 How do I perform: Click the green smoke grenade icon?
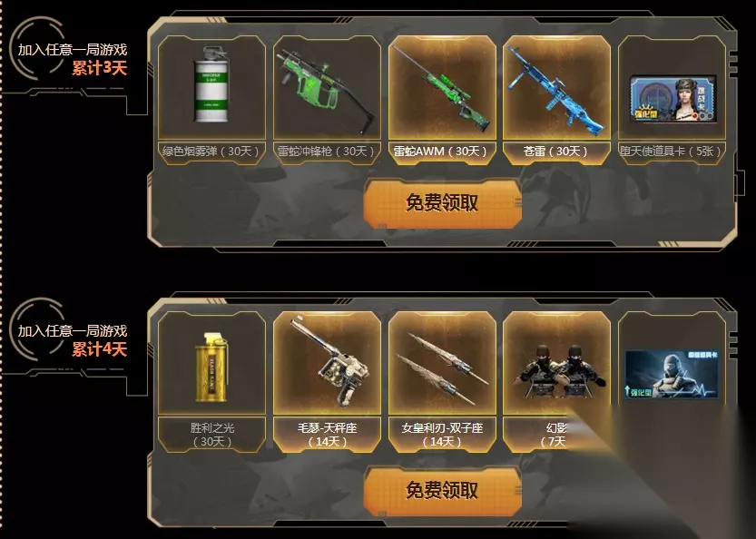click(x=211, y=84)
